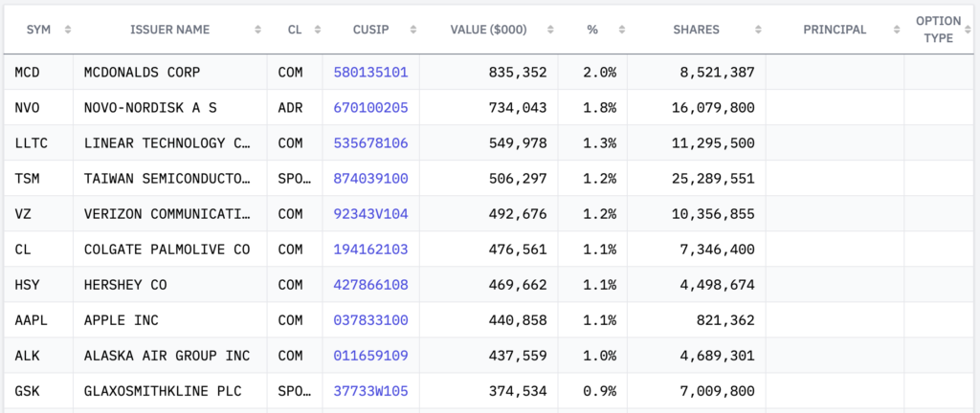This screenshot has height=413, width=980.
Task: Click the VALUE ($000) header label
Action: [489, 30]
